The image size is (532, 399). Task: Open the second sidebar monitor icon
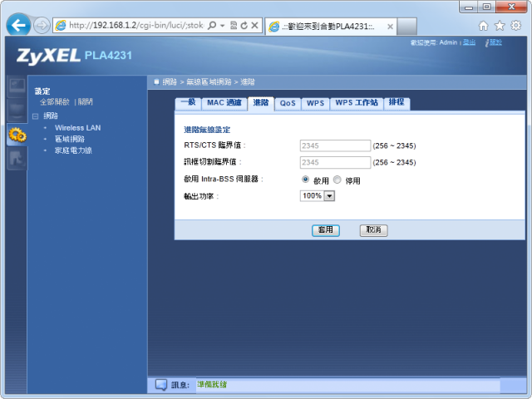[x=17, y=110]
